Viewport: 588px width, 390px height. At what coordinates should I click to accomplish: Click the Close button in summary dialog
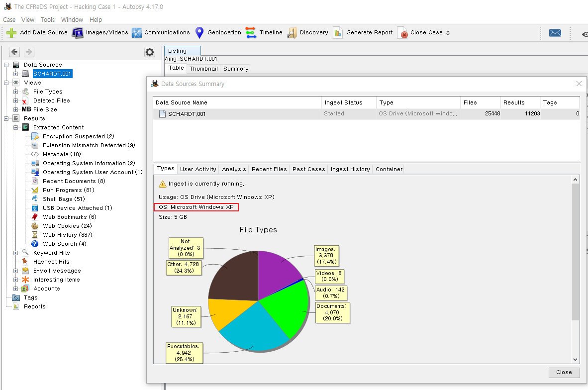click(564, 373)
